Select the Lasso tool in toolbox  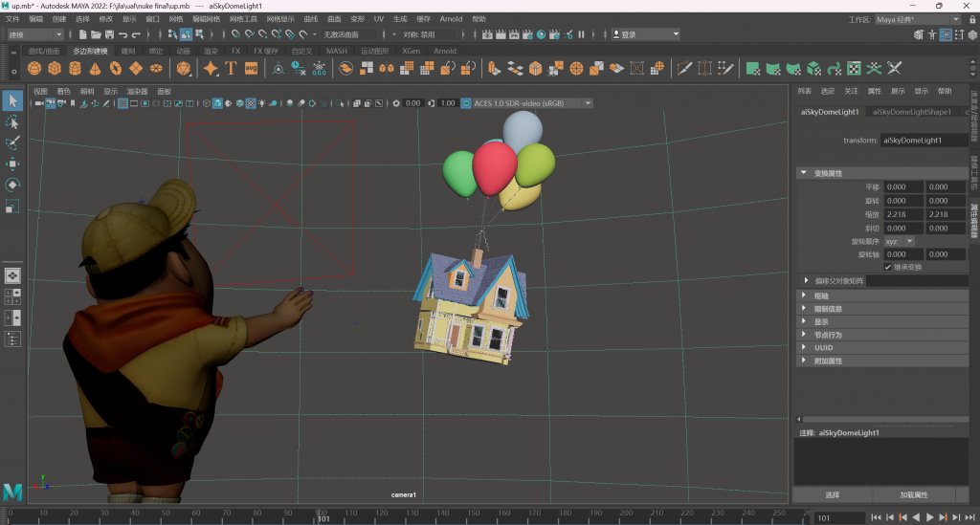[x=12, y=121]
